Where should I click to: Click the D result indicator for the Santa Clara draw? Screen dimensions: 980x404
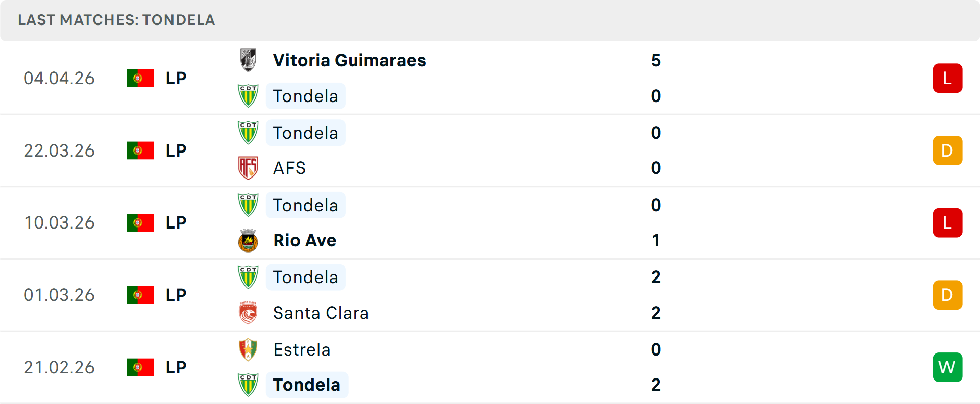coord(947,295)
